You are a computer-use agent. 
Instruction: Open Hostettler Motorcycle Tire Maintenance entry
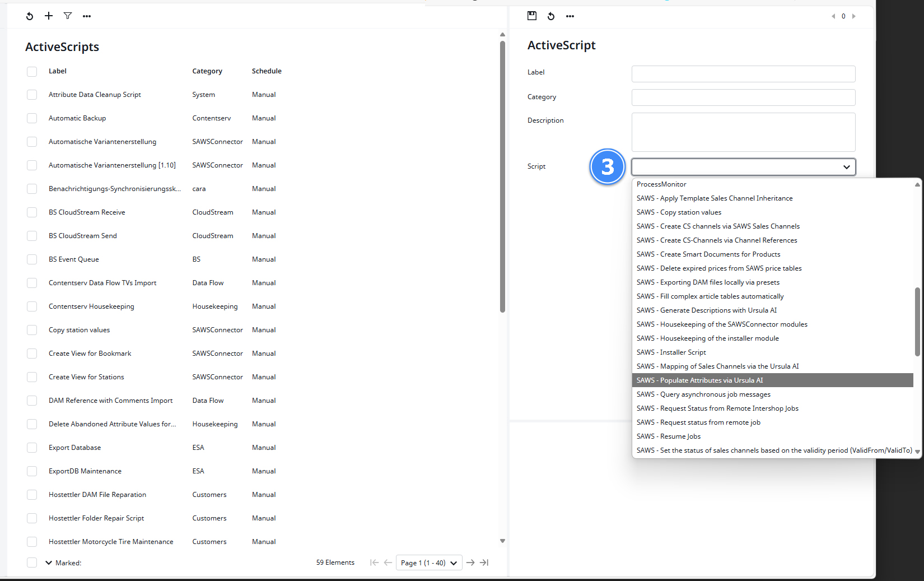(111, 542)
